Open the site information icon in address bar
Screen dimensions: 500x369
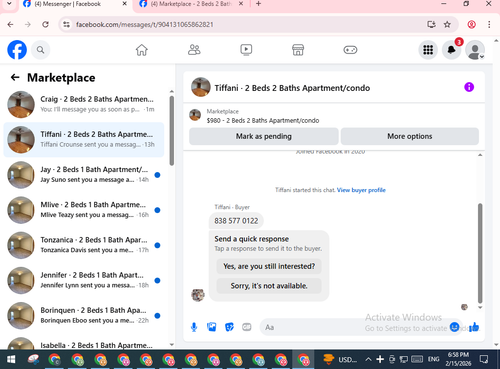pyautogui.click(x=67, y=24)
